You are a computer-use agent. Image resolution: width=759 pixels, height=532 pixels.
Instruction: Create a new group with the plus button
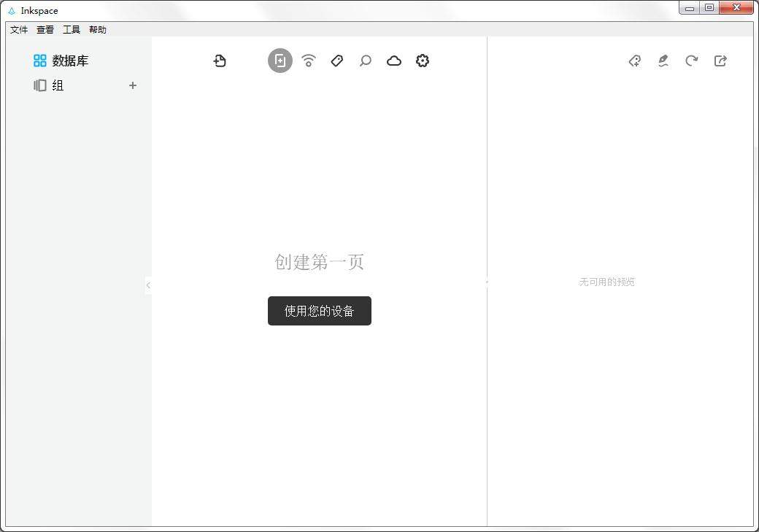(x=133, y=85)
